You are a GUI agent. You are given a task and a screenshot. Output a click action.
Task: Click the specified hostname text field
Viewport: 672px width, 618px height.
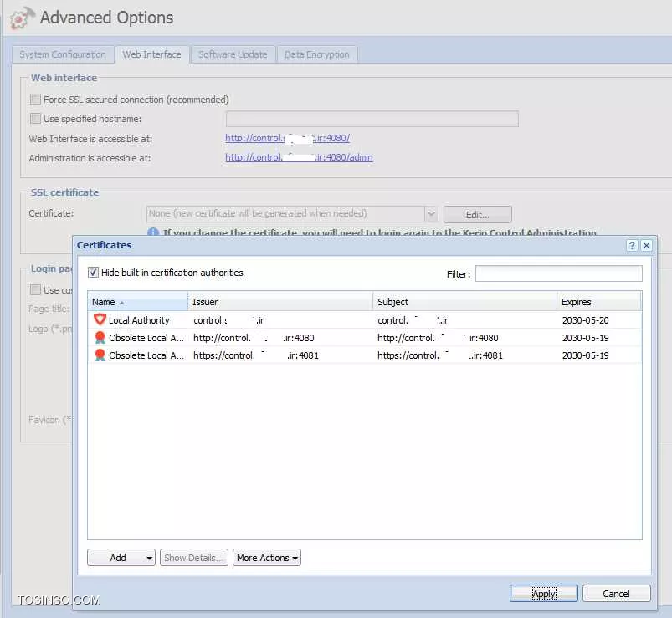(372, 119)
